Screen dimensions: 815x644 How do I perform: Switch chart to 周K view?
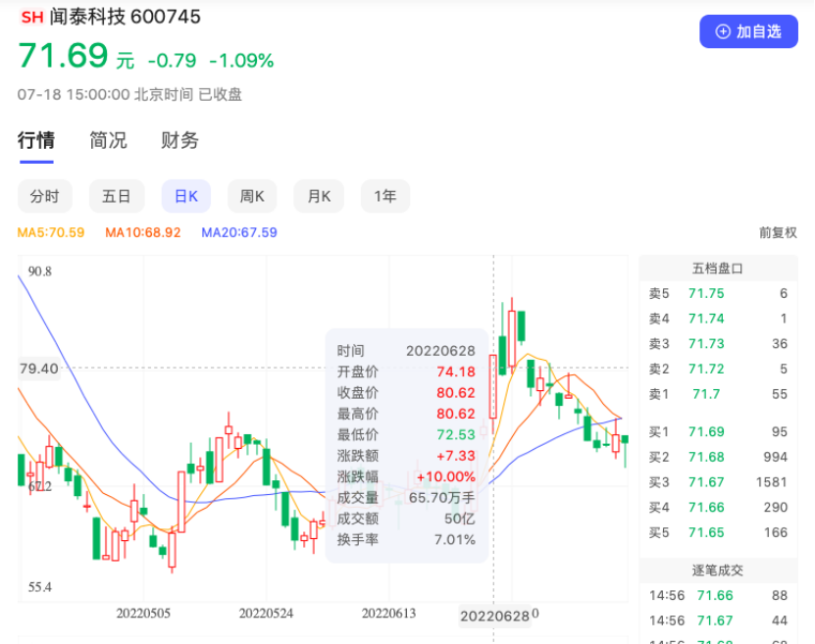pos(252,196)
